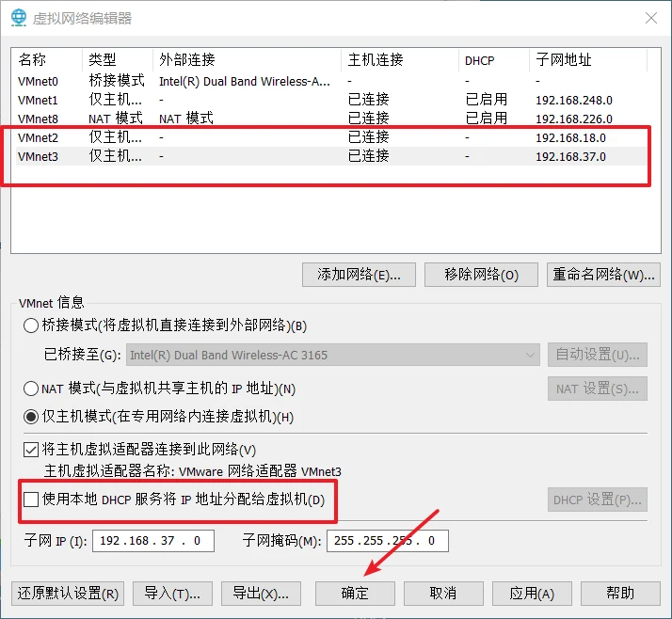
Task: Click 已连接 cell in VMnet3 row
Action: pyautogui.click(x=369, y=156)
